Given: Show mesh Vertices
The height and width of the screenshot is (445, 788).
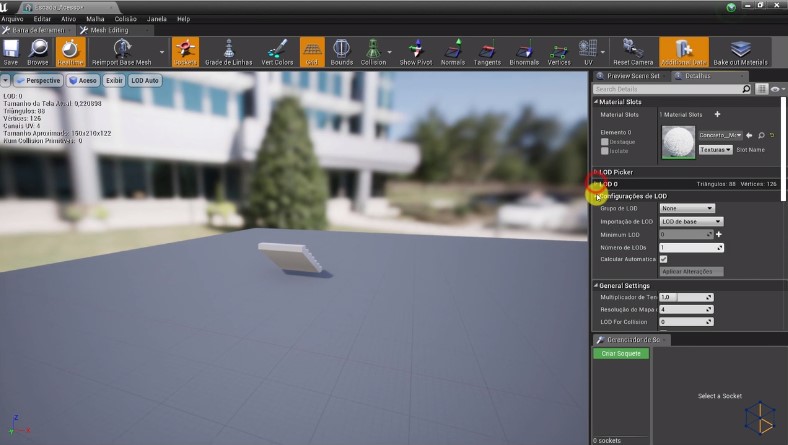Looking at the screenshot, I should [559, 52].
